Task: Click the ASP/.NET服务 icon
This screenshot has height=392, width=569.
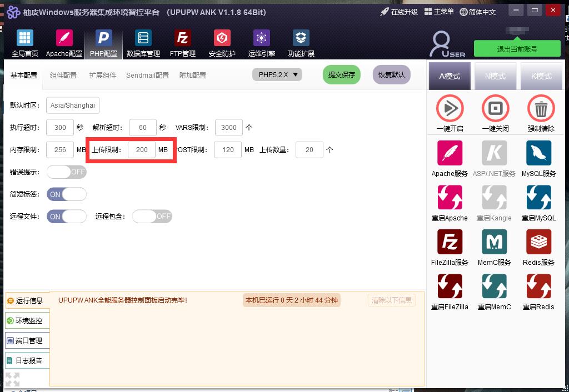Action: [x=494, y=153]
